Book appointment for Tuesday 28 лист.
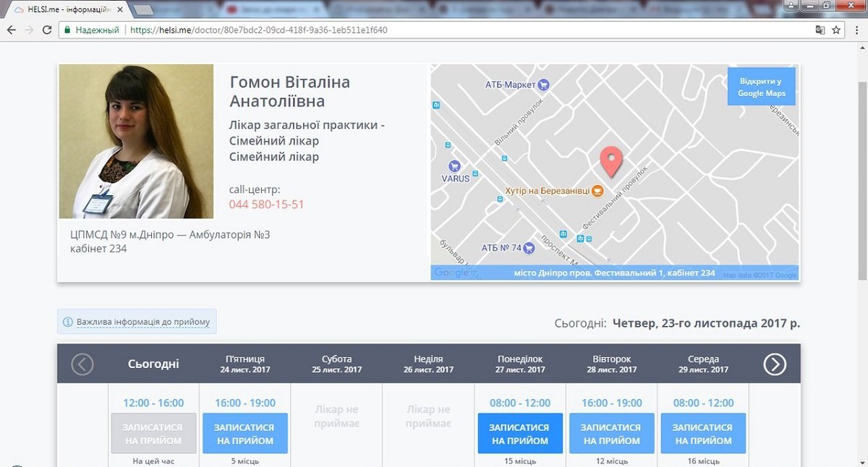This screenshot has width=868, height=467. pyautogui.click(x=611, y=434)
